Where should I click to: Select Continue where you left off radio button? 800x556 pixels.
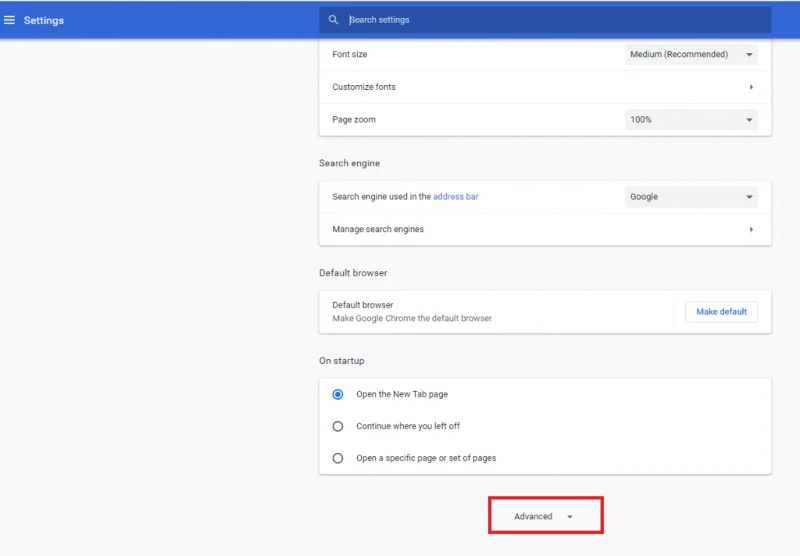click(x=338, y=426)
